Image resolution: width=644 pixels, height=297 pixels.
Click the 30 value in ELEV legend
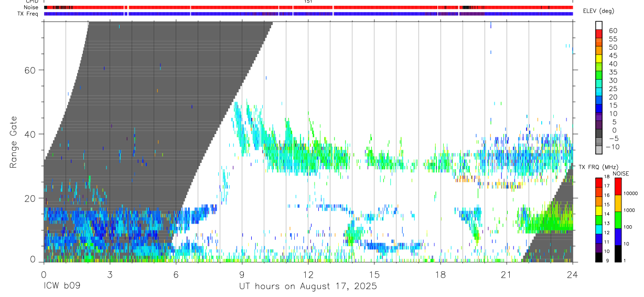(x=613, y=81)
